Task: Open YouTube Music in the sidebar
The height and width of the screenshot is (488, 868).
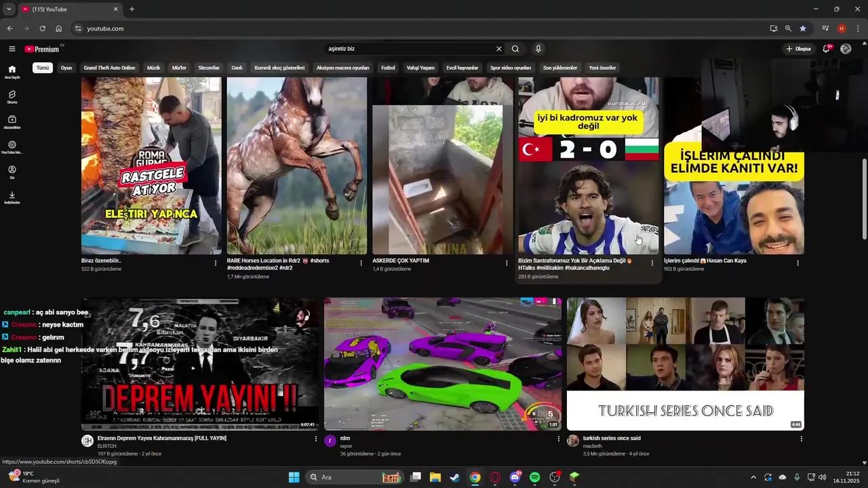Action: click(x=12, y=147)
